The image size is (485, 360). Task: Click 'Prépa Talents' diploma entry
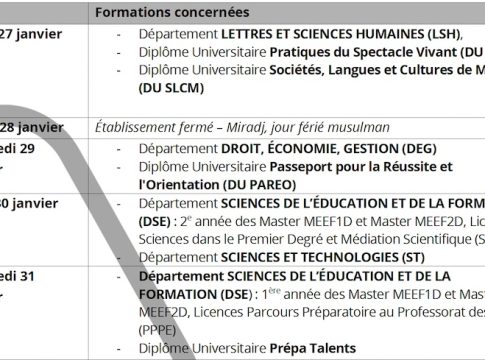tap(313, 348)
